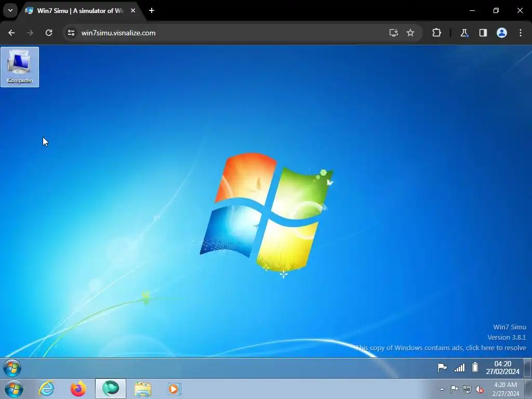Launch Internet Explorer from the taskbar
This screenshot has width=532, height=399.
(x=46, y=389)
